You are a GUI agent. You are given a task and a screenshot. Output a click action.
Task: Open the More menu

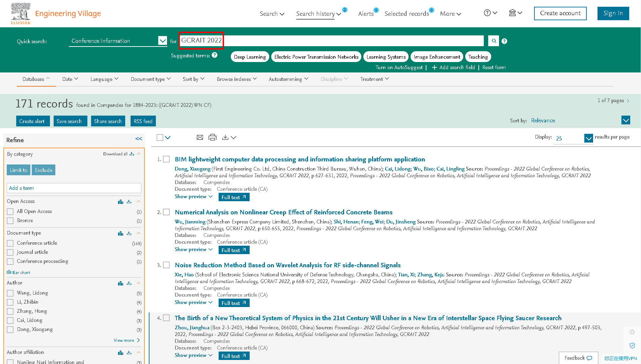click(x=450, y=14)
